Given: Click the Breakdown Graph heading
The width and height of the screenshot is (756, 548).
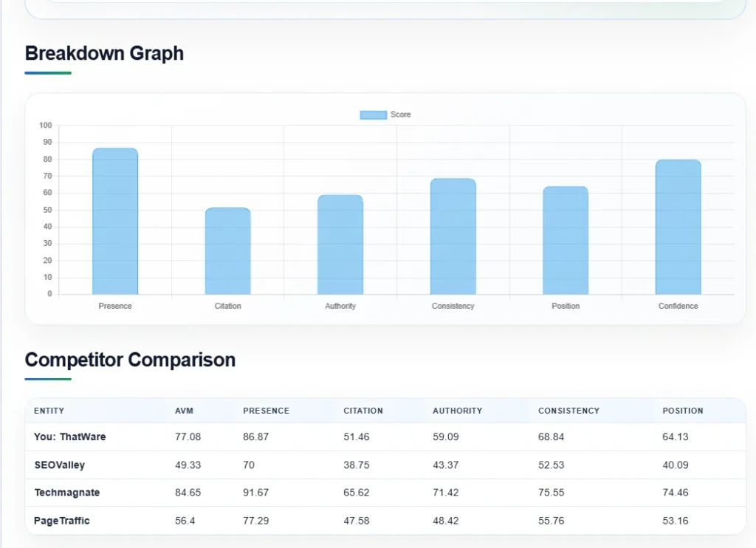Looking at the screenshot, I should pos(104,53).
